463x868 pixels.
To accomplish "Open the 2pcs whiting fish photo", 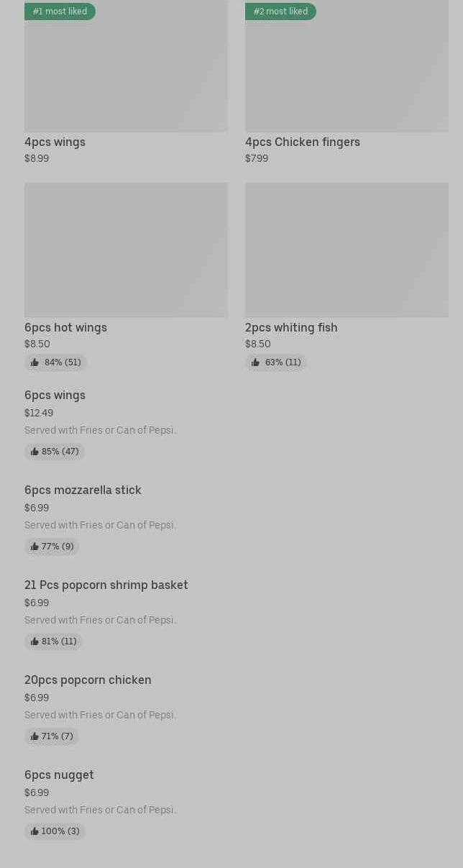I will (347, 250).
